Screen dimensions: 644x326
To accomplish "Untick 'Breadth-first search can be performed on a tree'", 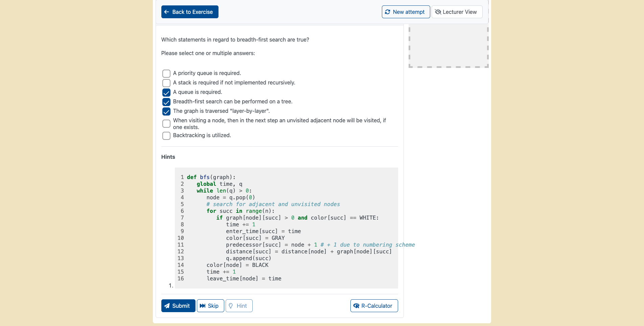I will (166, 102).
